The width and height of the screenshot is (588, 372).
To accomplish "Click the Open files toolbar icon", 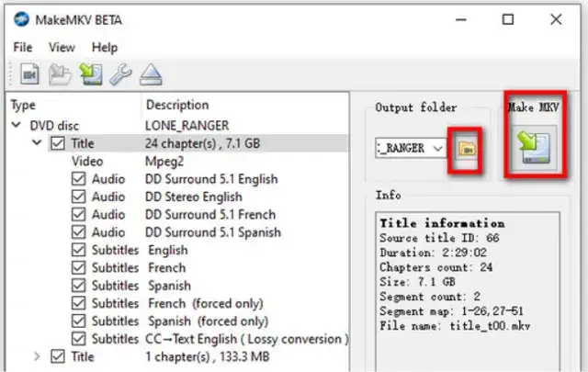I will 28,72.
